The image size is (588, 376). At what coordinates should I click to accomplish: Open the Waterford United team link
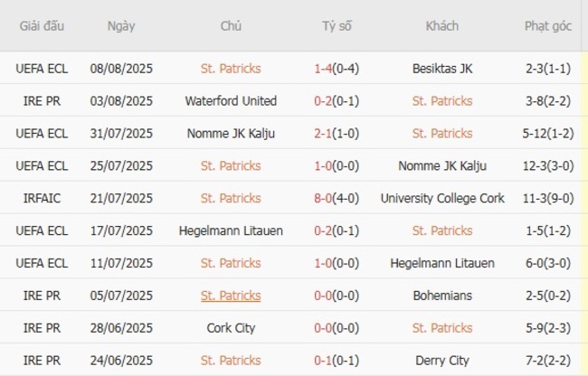[231, 100]
